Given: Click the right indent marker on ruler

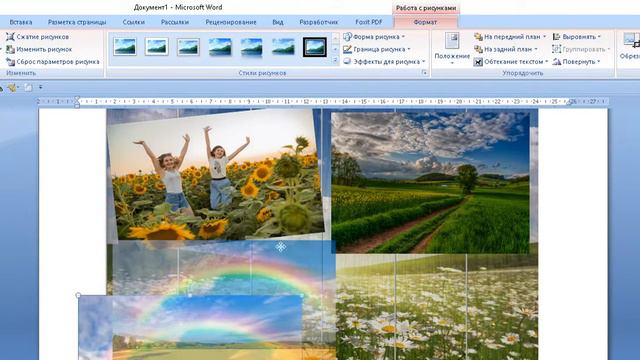Looking at the screenshot, I should point(571,103).
